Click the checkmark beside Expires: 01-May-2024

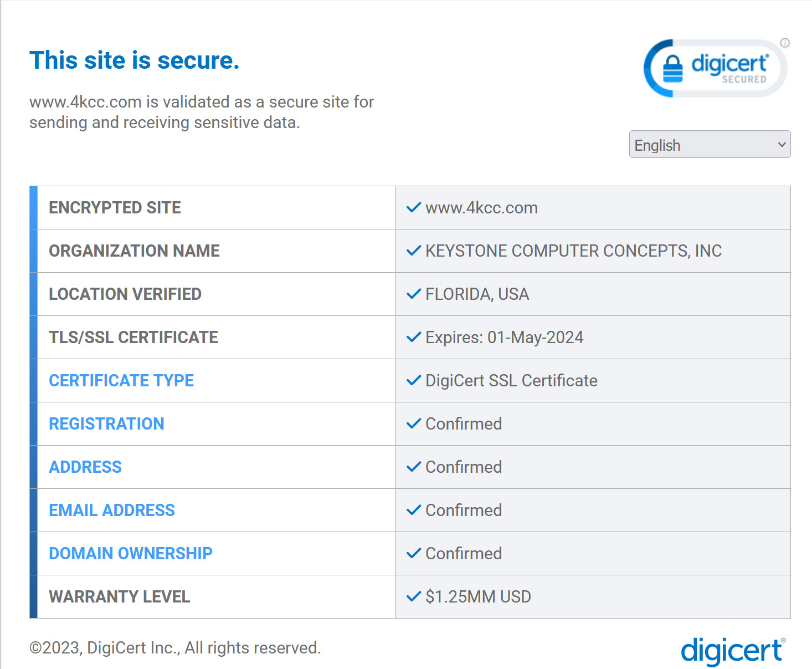[414, 338]
